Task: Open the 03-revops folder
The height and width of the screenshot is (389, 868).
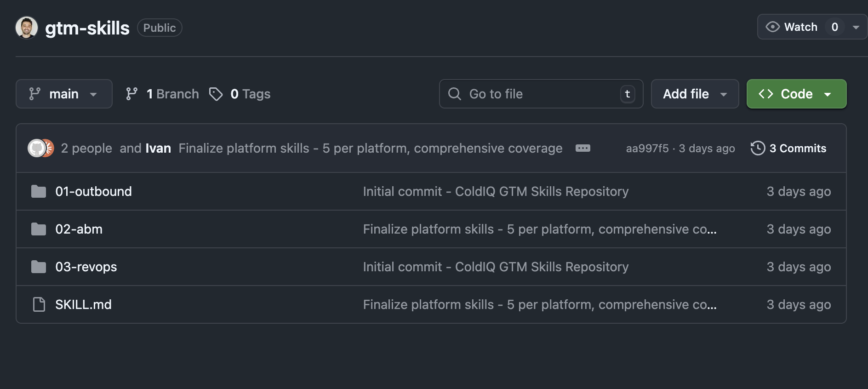Action: point(86,267)
